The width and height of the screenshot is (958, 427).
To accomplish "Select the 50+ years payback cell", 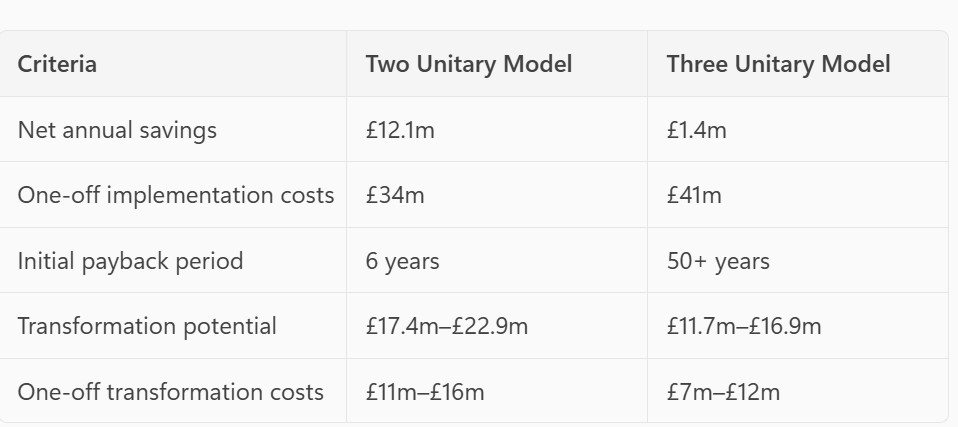I will tap(718, 261).
